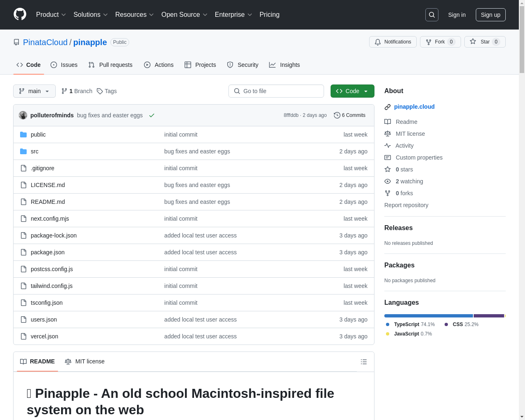Click the GitHub logo icon
The height and width of the screenshot is (420, 525).
[20, 14]
